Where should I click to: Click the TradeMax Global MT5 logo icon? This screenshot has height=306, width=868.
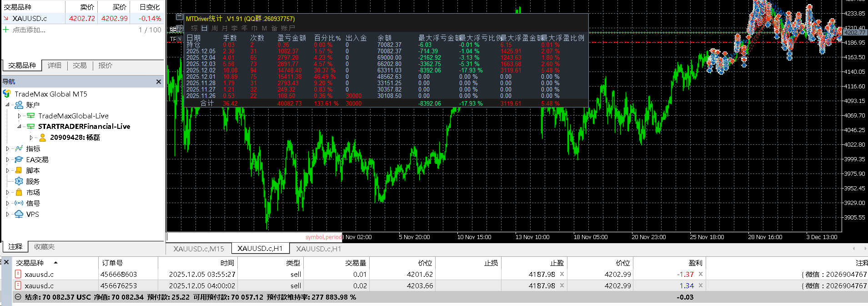7,94
